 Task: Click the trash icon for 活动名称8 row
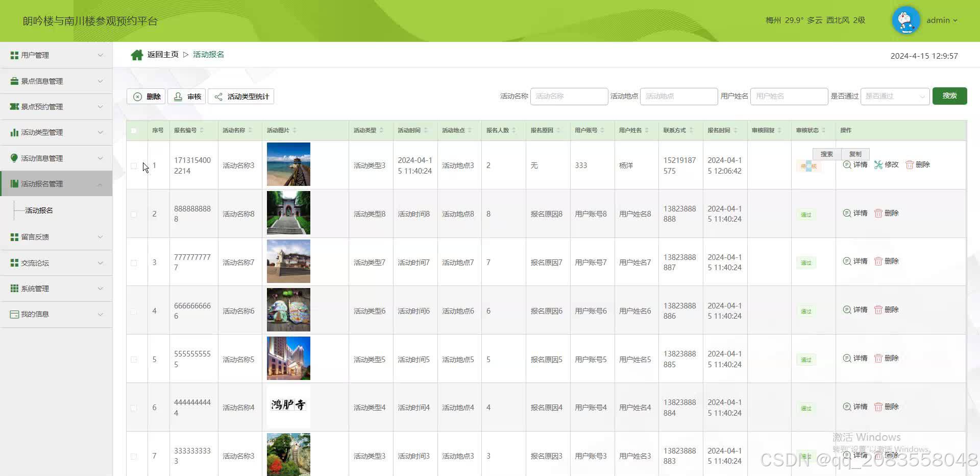(x=878, y=213)
